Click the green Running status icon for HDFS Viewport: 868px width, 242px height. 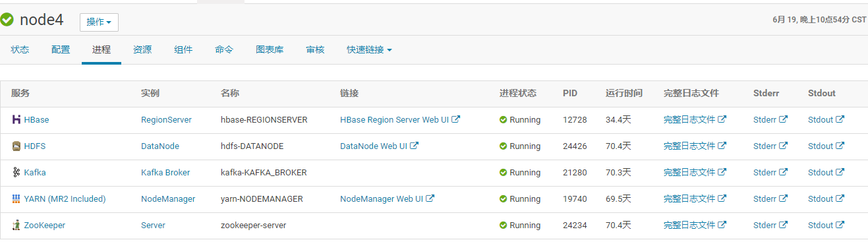click(x=503, y=146)
